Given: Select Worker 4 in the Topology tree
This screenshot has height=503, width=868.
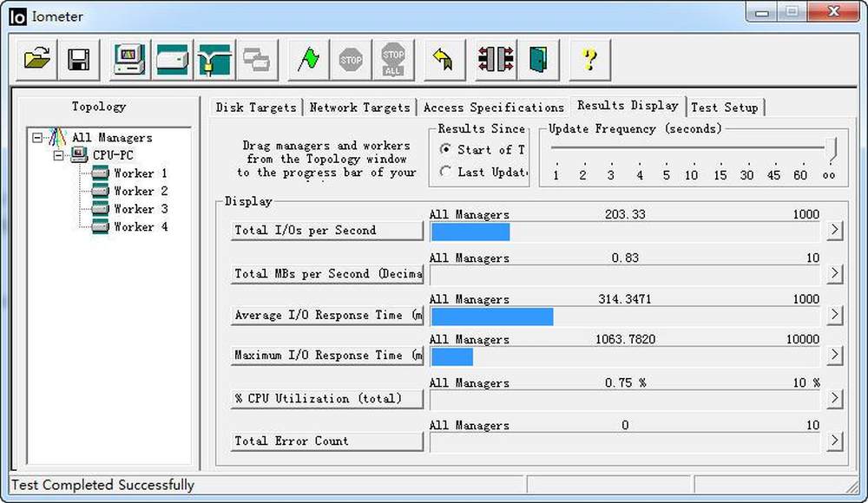Looking at the screenshot, I should [x=140, y=226].
